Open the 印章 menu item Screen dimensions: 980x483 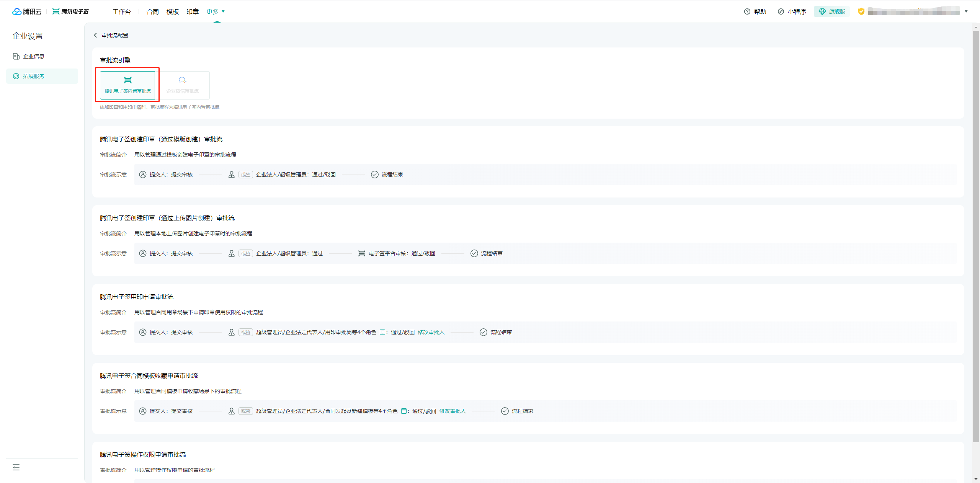[193, 12]
